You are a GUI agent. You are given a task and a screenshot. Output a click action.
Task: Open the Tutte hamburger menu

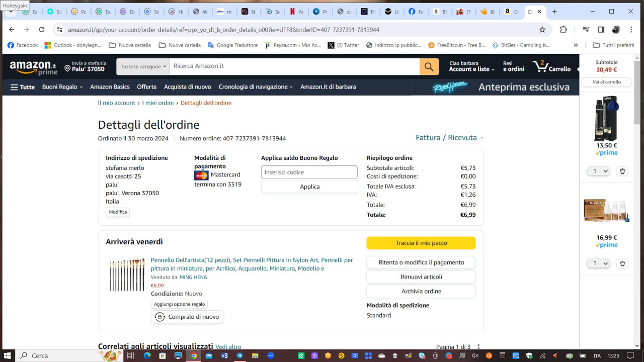coord(23,87)
